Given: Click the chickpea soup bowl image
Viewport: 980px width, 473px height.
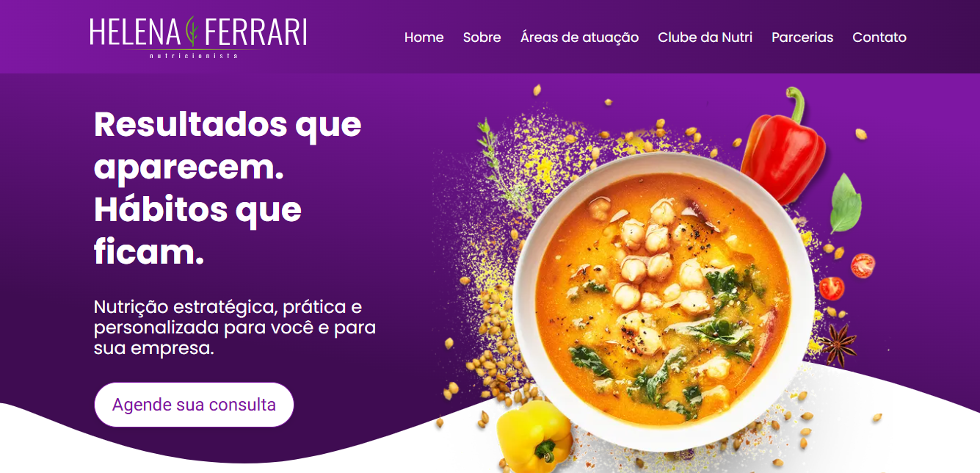Looking at the screenshot, I should coord(663,301).
